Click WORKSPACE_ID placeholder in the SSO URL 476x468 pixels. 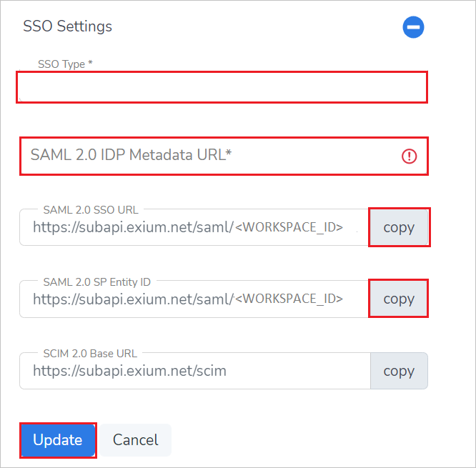tap(289, 228)
